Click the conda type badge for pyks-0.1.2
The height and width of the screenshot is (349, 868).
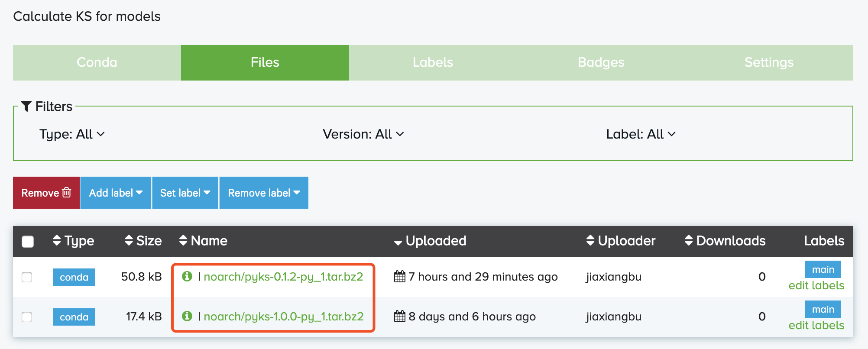(x=74, y=277)
